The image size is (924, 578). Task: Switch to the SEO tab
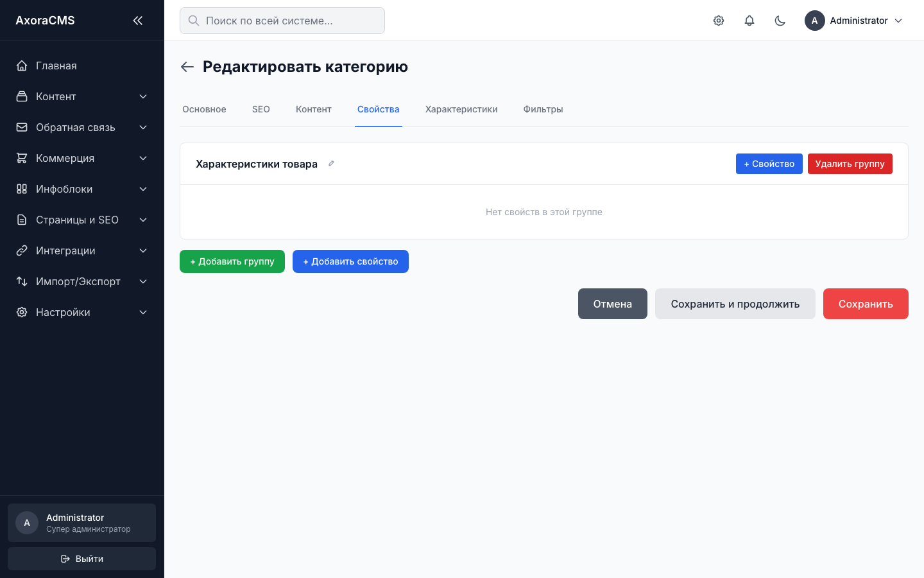tap(261, 109)
